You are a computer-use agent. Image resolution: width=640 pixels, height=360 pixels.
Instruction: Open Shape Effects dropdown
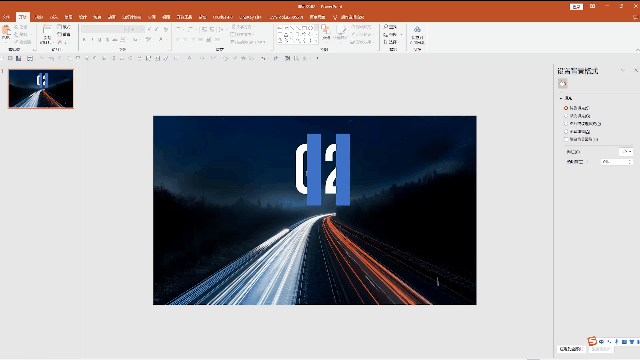coord(362,42)
